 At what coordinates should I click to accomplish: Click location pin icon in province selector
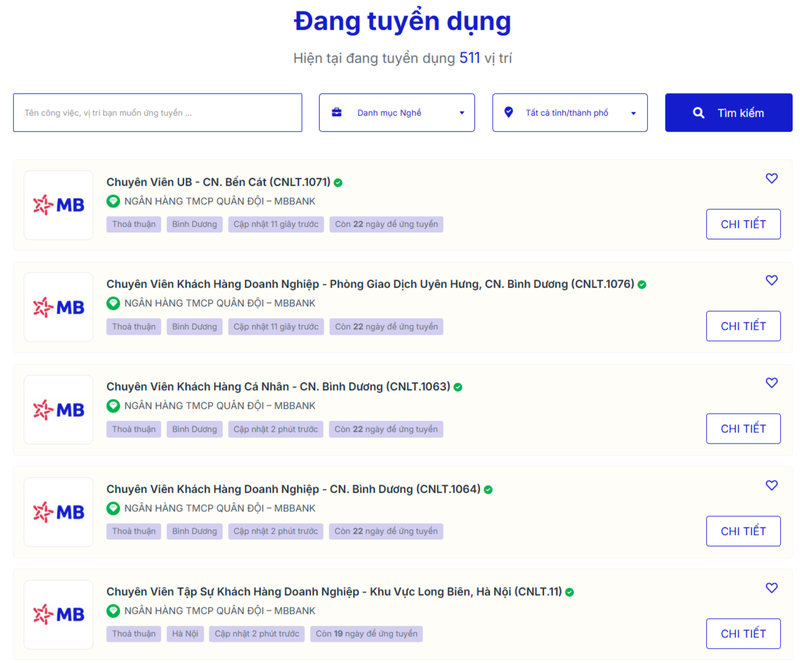tap(509, 112)
